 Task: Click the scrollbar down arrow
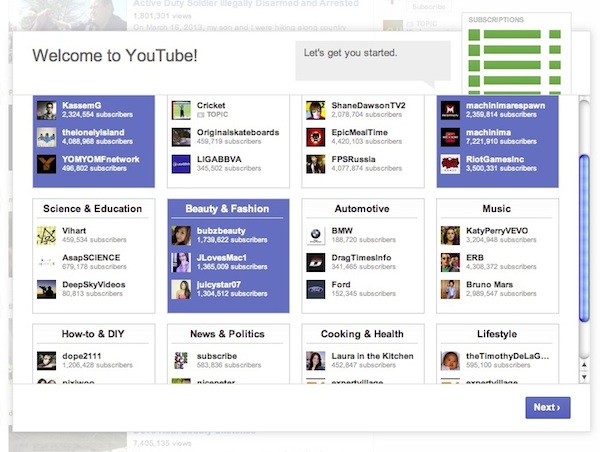pos(584,378)
